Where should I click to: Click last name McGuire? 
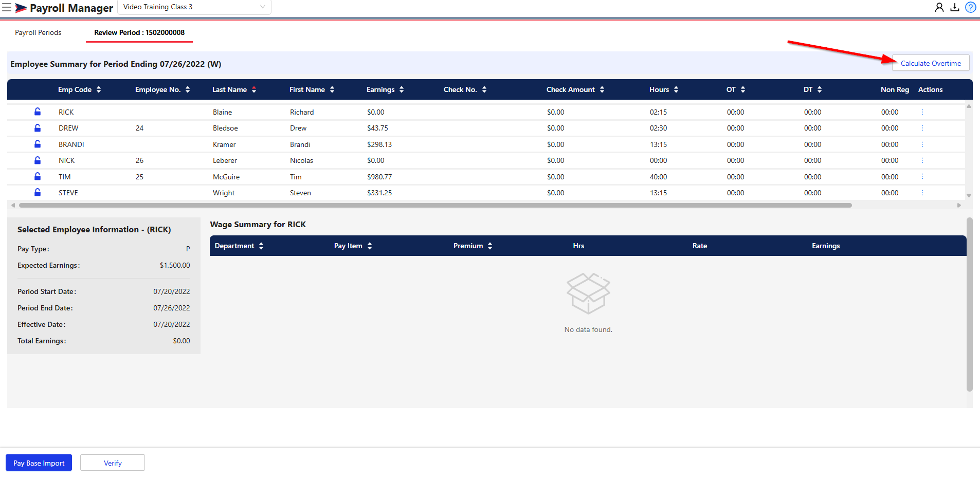tap(226, 177)
